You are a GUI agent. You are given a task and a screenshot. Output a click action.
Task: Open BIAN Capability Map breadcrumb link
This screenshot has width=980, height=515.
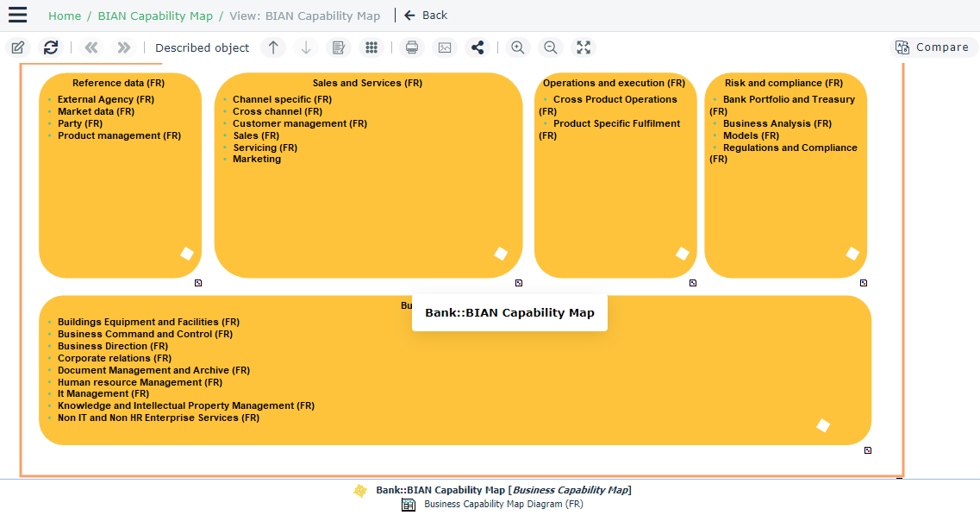click(154, 16)
